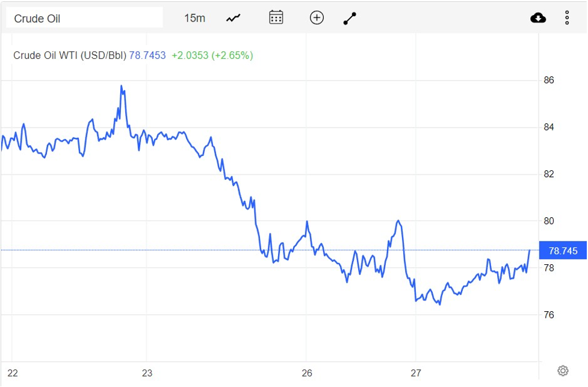
Task: Download chart data via cloud icon
Action: tap(538, 18)
